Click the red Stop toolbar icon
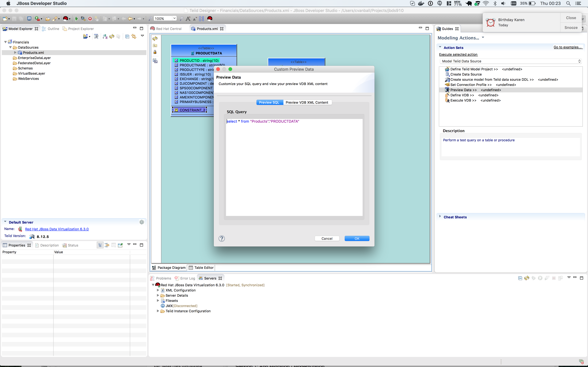 [90, 19]
